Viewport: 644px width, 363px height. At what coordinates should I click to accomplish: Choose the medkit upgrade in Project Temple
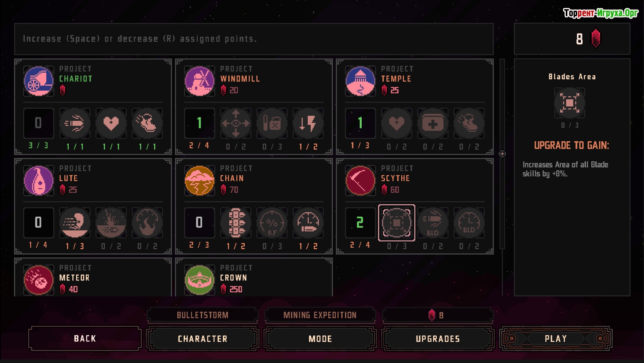click(433, 123)
